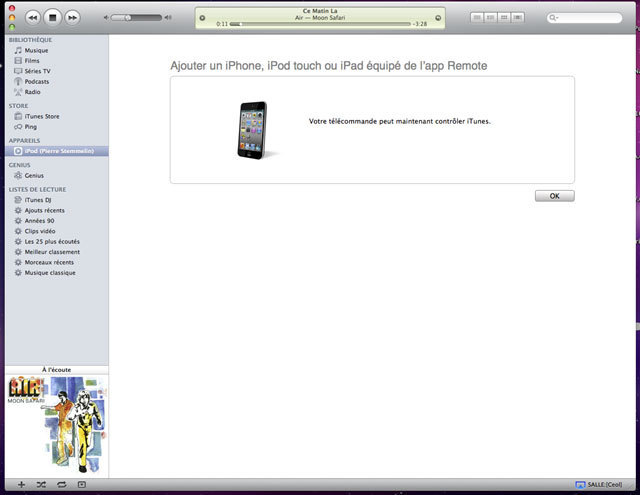The width and height of the screenshot is (640, 495).
Task: Click the elapsed time 0:11 display
Action: point(222,24)
